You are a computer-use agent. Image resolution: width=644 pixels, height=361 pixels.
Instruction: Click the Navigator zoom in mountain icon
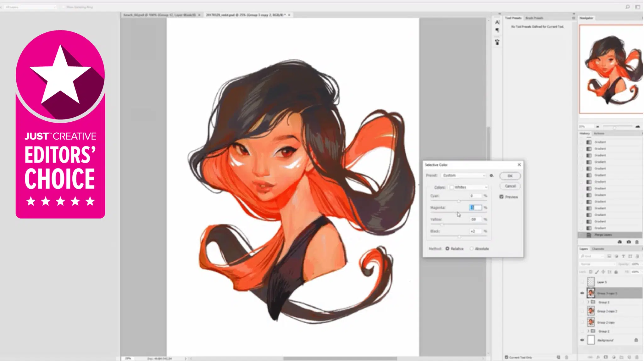pos(637,126)
